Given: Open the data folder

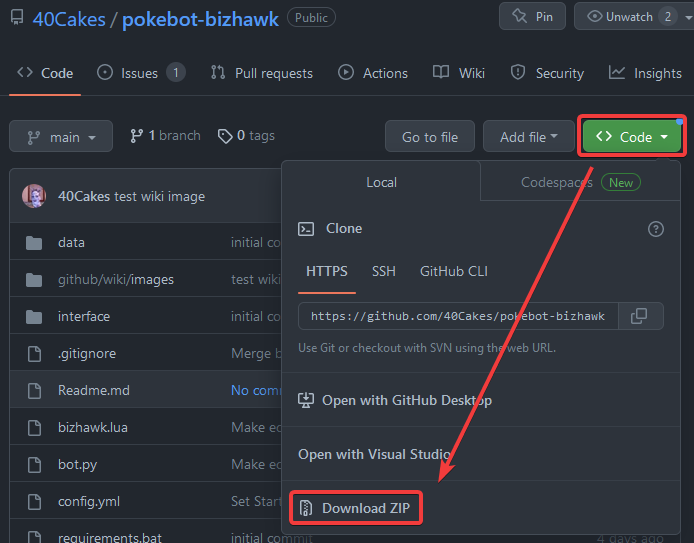Looking at the screenshot, I should coord(71,243).
